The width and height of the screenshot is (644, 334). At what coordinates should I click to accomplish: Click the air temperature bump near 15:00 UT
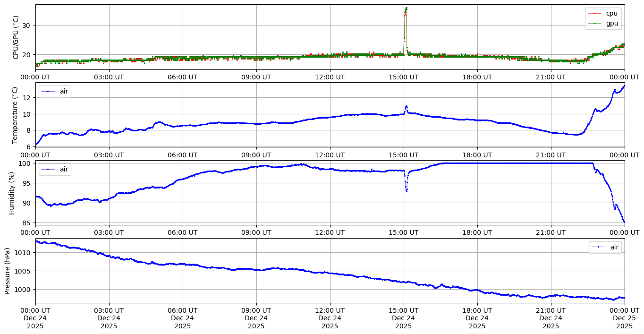pos(406,107)
